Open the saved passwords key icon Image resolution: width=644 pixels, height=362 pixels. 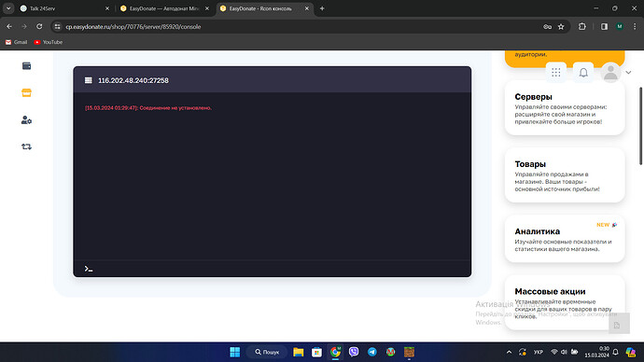(x=548, y=27)
